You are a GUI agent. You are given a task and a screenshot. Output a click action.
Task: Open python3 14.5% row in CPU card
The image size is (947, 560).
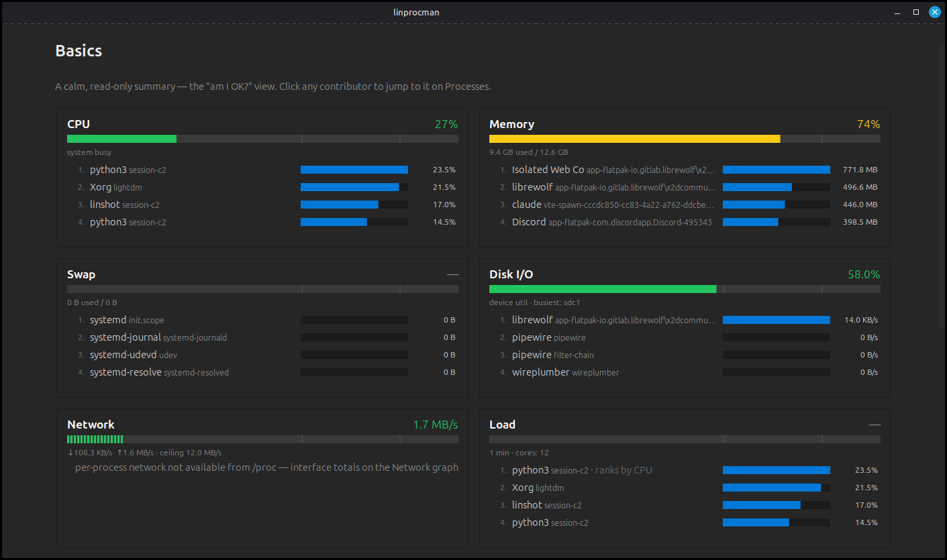tap(262, 222)
